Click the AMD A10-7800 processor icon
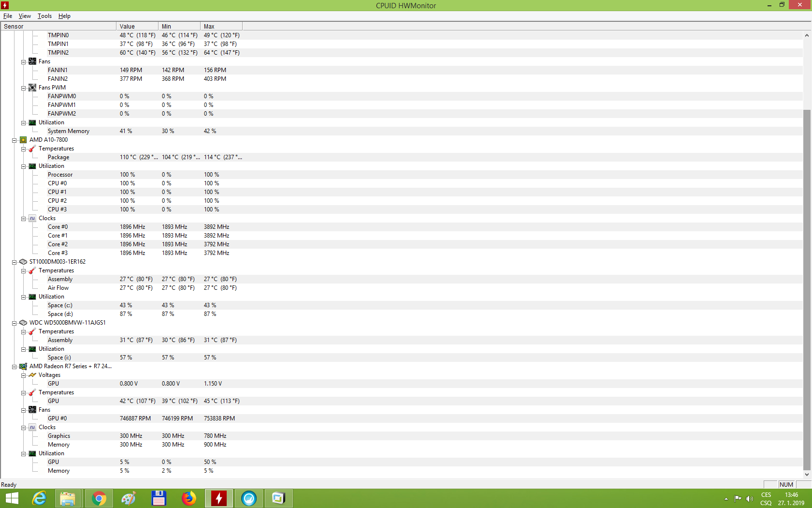812x508 pixels. point(23,140)
